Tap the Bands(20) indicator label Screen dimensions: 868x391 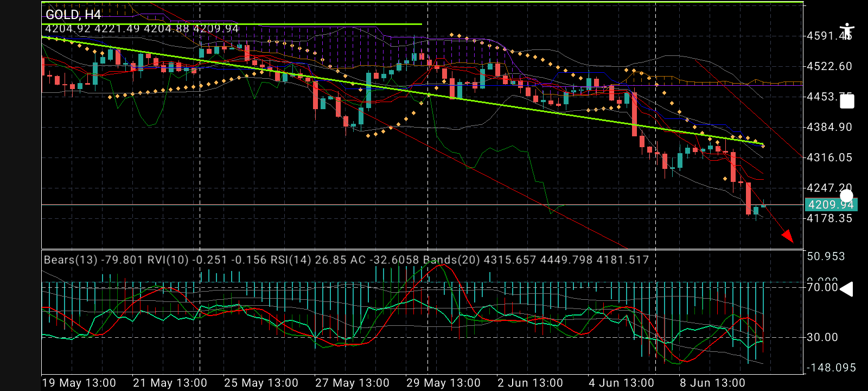coord(536,260)
